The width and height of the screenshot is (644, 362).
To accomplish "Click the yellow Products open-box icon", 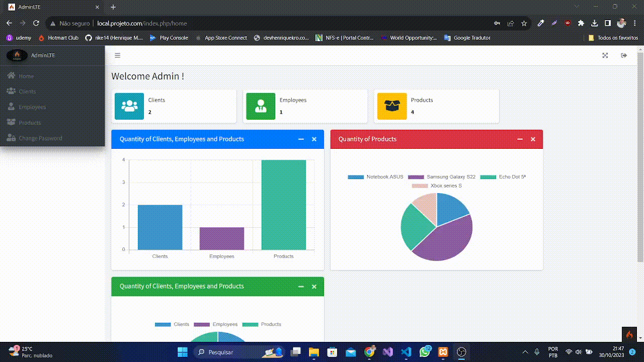I will click(x=392, y=106).
